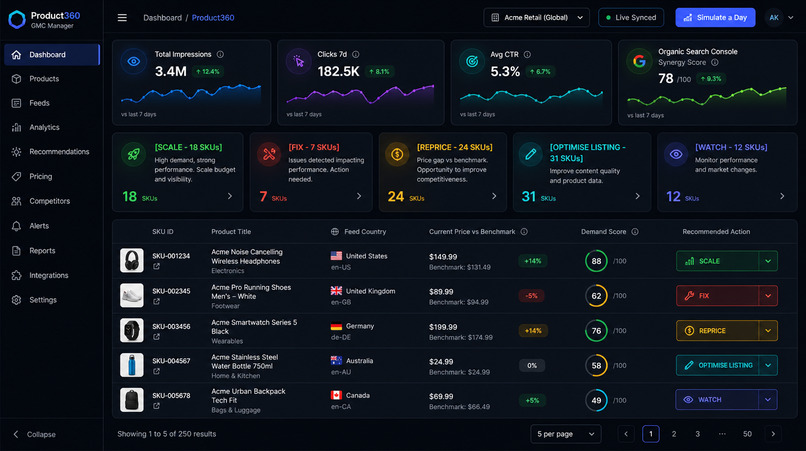806x451 pixels.
Task: Click the Current Price vs Benchmark info icon
Action: (x=524, y=231)
